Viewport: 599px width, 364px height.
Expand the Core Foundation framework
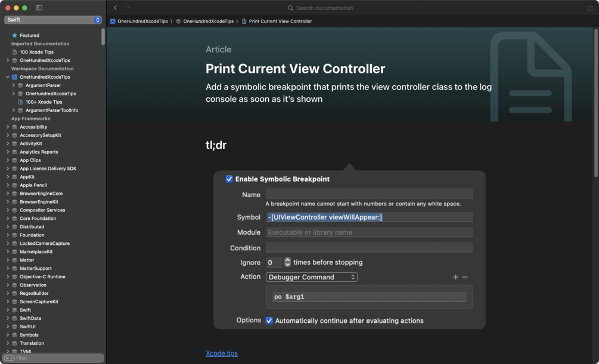pos(8,219)
